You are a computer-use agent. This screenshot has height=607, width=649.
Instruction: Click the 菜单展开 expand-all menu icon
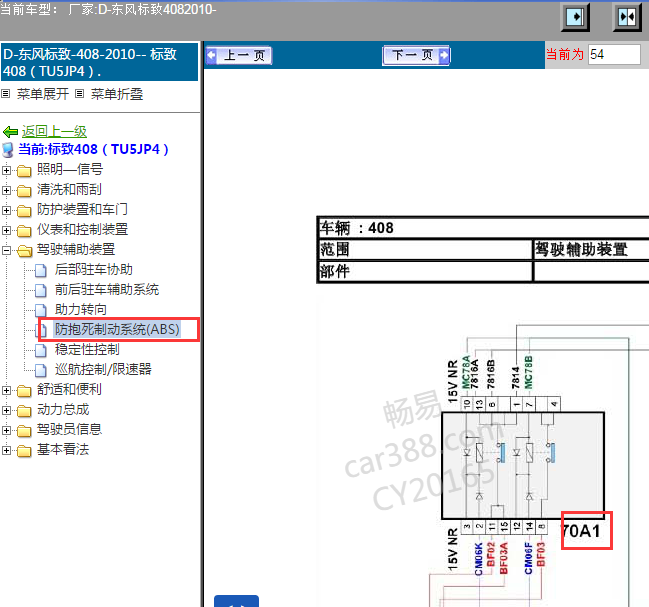point(5,94)
